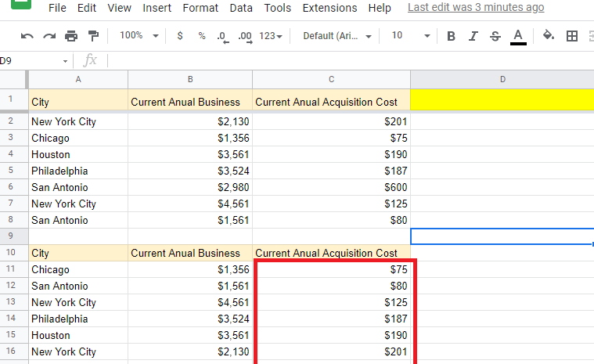Image resolution: width=594 pixels, height=364 pixels.
Task: Format selection as percent
Action: (202, 36)
